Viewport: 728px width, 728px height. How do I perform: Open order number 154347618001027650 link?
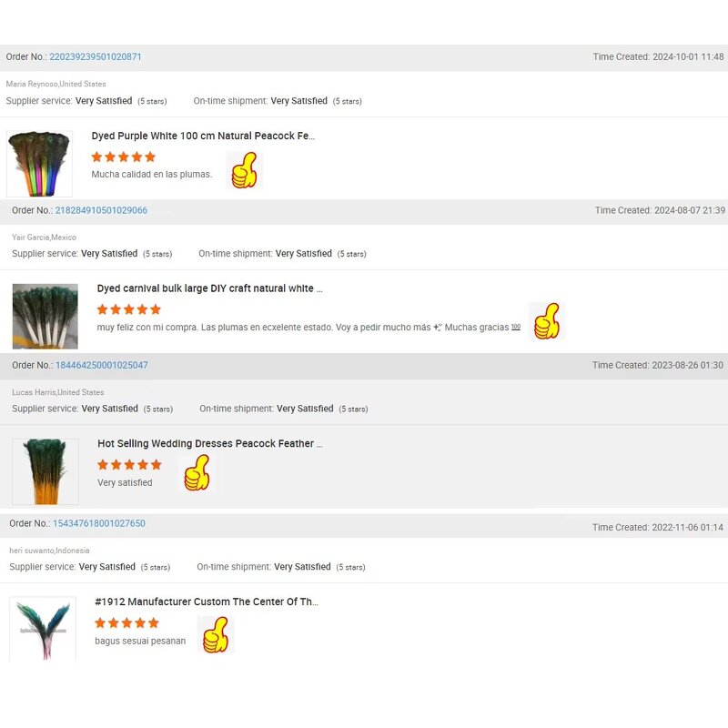[x=99, y=523]
